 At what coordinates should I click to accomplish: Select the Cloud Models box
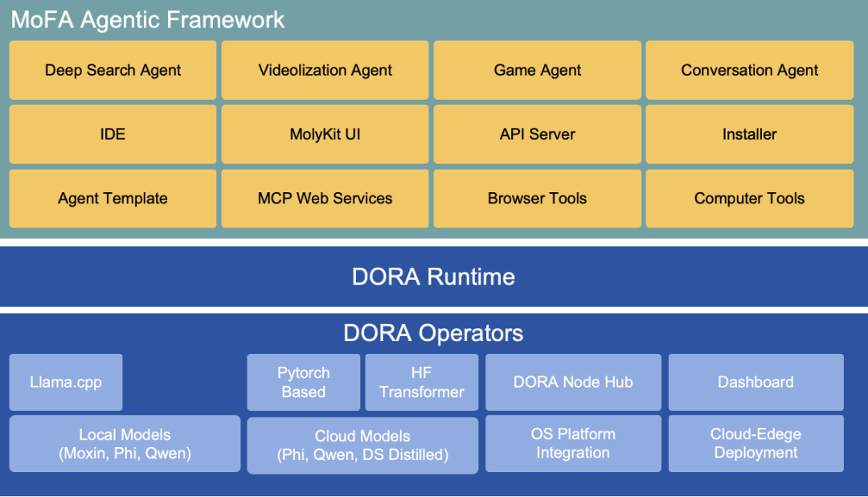point(362,446)
